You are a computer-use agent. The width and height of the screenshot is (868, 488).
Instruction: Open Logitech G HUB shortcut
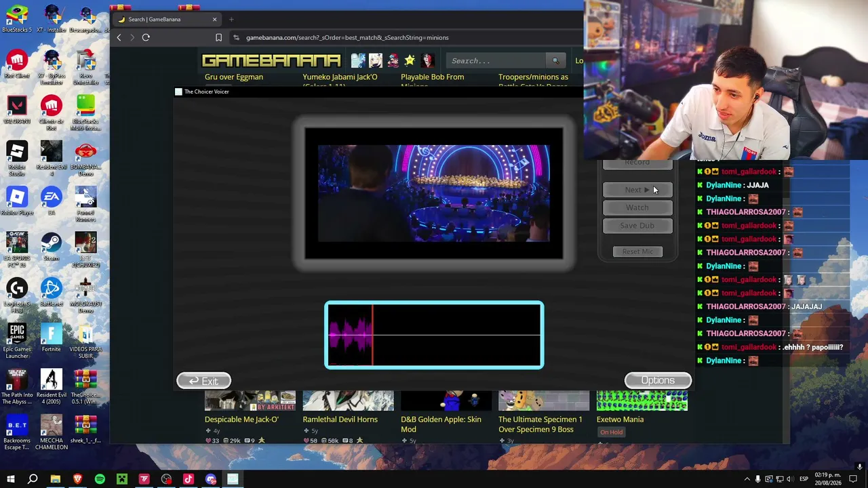coord(17,296)
